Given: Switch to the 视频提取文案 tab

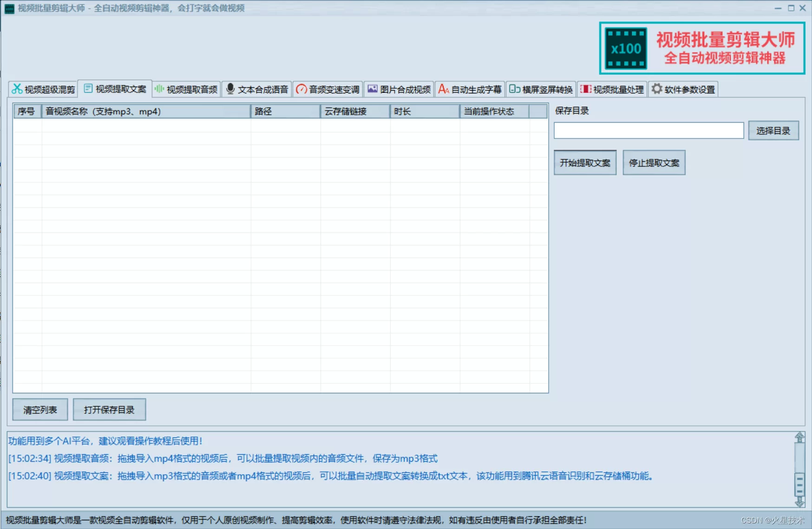Looking at the screenshot, I should [x=115, y=89].
